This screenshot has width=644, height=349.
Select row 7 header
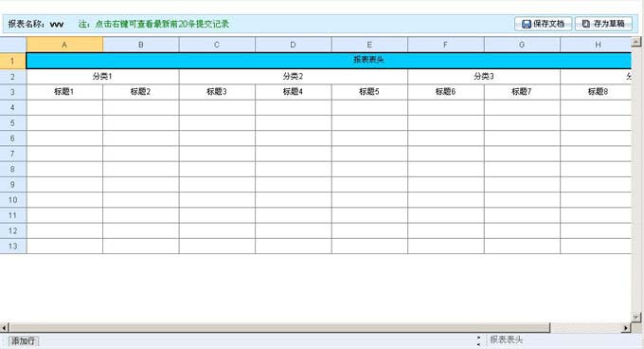tap(12, 154)
